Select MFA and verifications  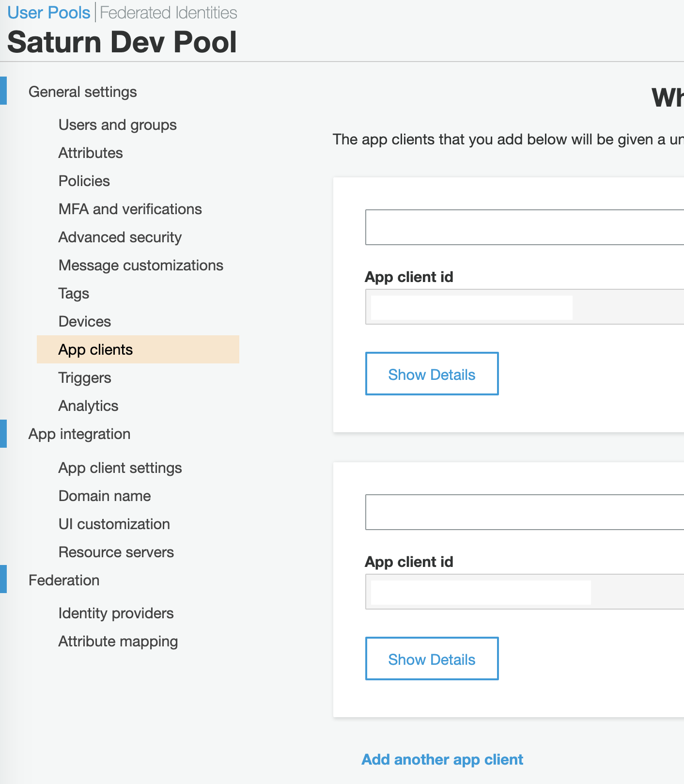coord(130,209)
